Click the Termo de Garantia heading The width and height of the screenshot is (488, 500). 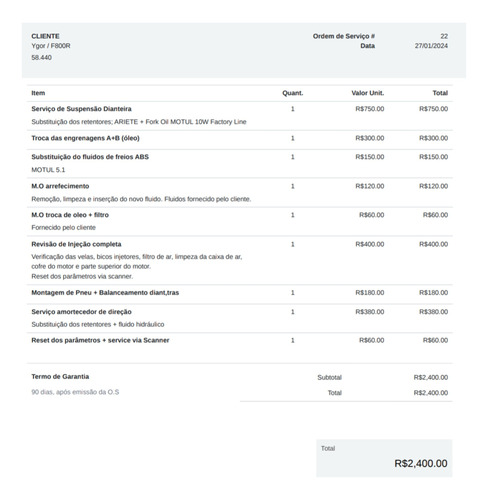(x=60, y=377)
